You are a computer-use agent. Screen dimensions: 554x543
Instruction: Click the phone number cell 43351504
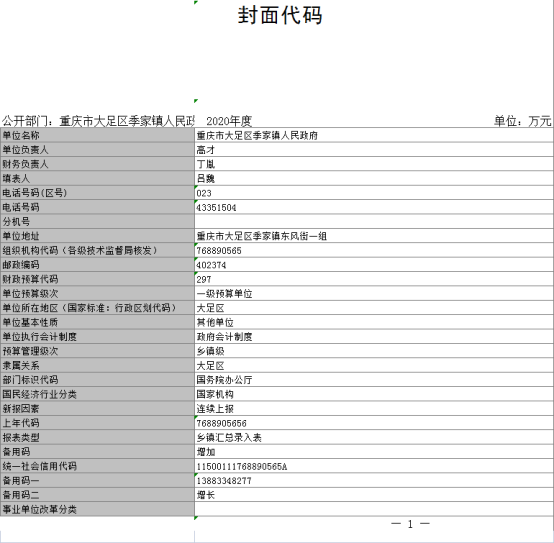tap(374, 207)
